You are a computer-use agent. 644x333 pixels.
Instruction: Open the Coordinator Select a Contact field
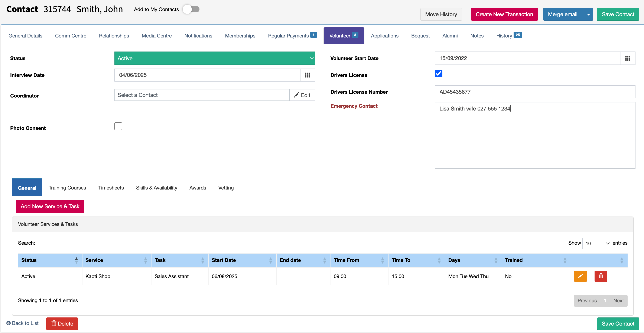point(202,95)
